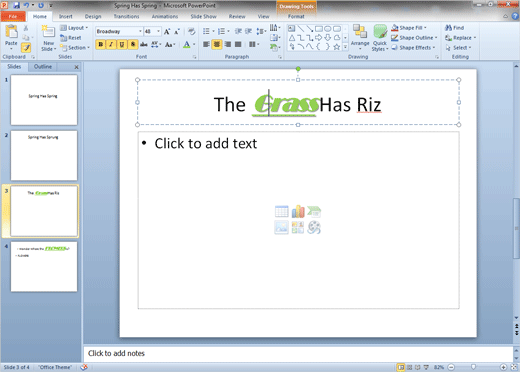Toggle Italic formatting

coord(111,44)
